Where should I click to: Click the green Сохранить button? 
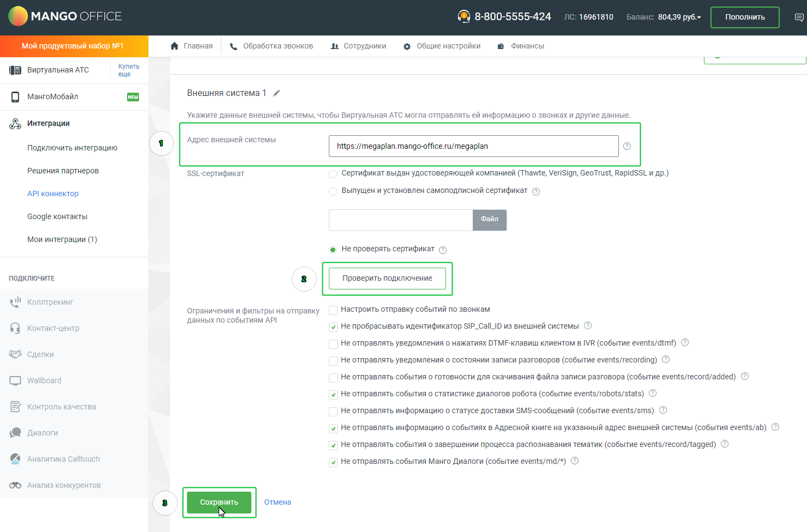click(x=219, y=503)
